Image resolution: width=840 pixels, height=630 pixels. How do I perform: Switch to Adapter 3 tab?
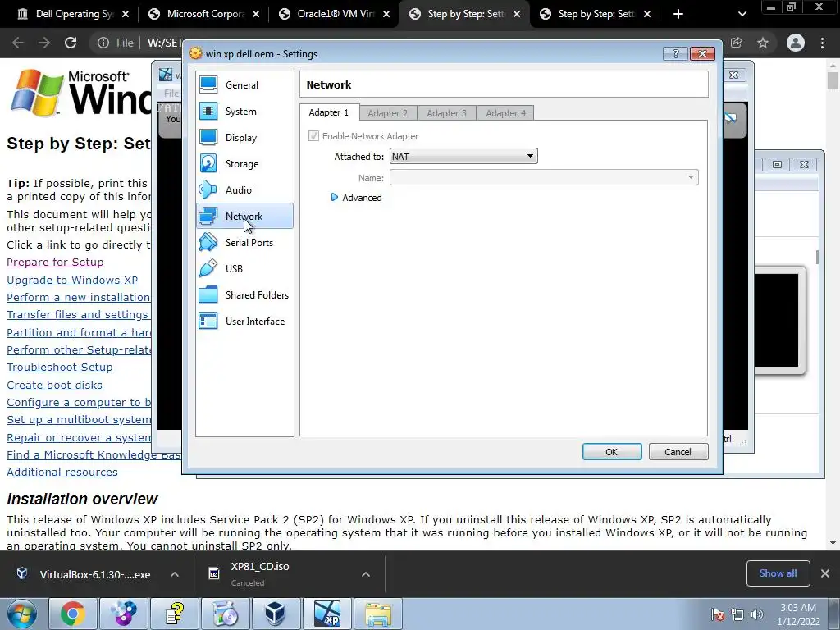click(x=447, y=113)
